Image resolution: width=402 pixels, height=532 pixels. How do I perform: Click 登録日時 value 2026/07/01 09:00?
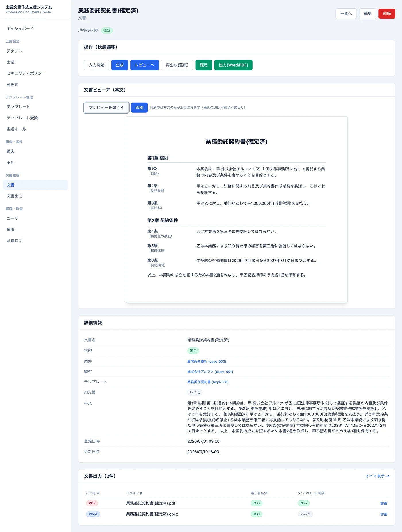[x=203, y=442]
